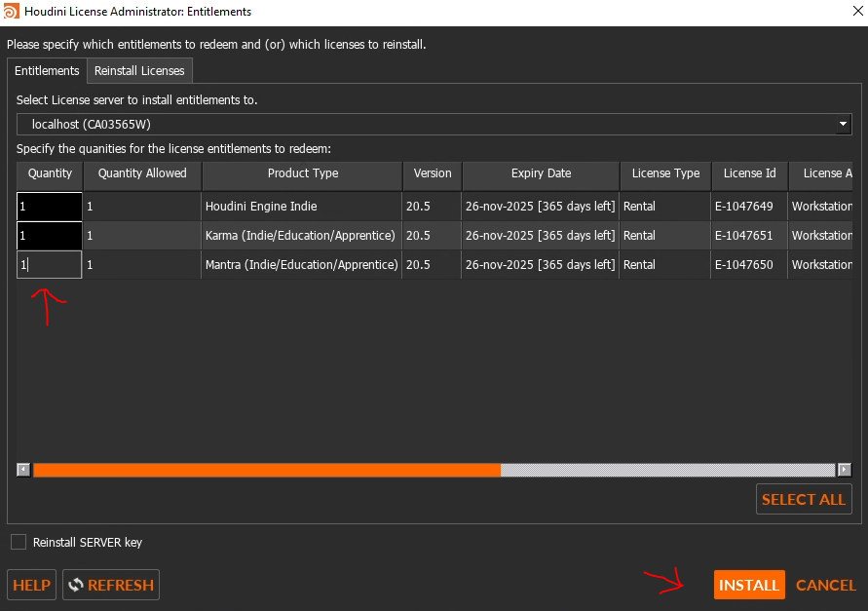Click the horizontal scrollbar's right arrow
This screenshot has width=868, height=611.
(x=845, y=470)
